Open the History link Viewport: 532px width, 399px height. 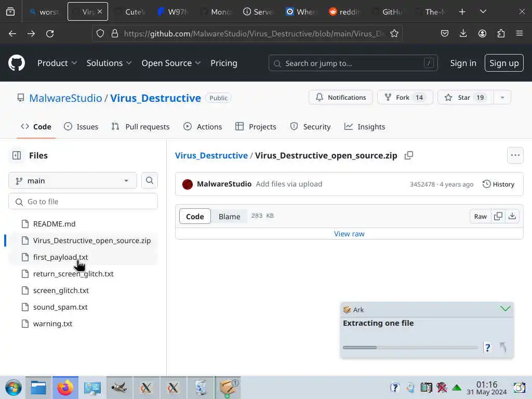(x=498, y=184)
